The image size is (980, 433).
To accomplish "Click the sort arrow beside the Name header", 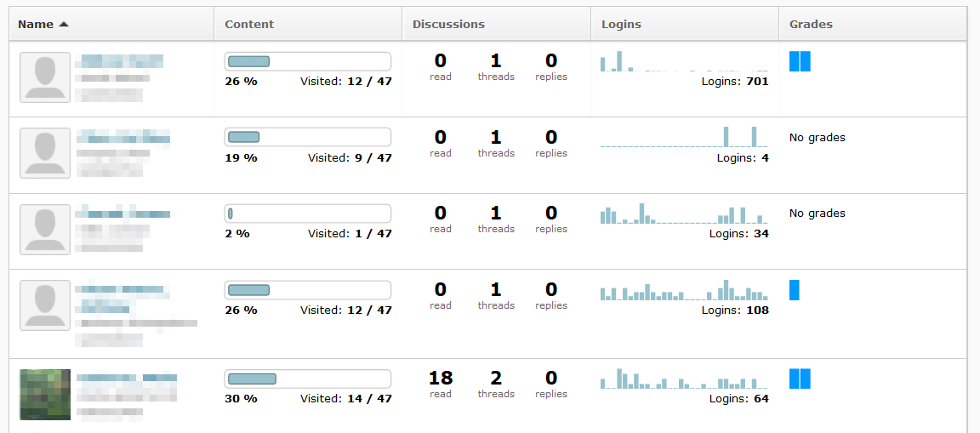I will 64,25.
